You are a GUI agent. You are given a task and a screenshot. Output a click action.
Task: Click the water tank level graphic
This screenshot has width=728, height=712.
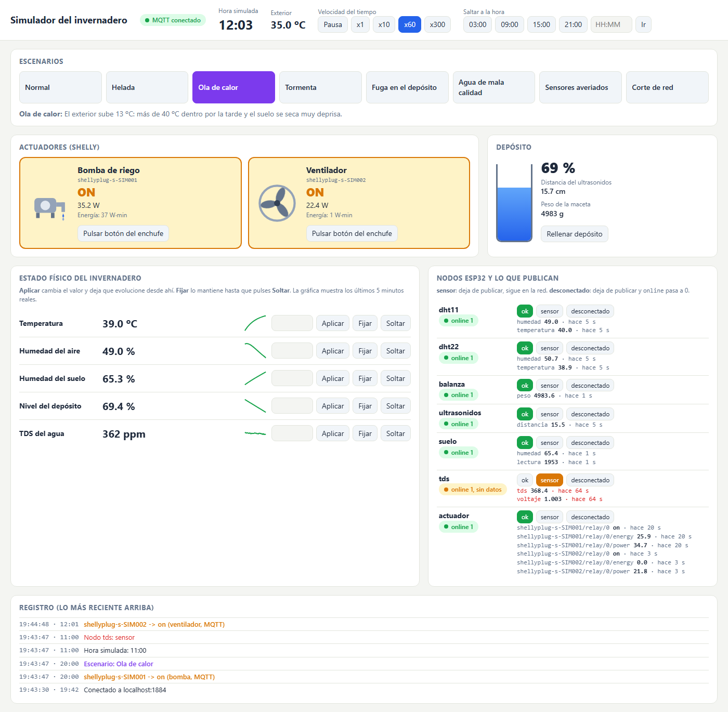(514, 203)
